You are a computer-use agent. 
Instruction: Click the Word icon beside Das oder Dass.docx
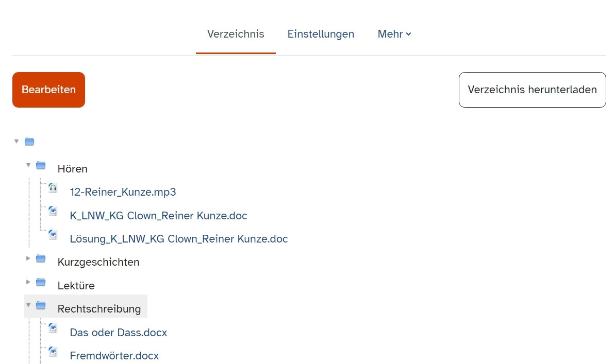coord(53,328)
